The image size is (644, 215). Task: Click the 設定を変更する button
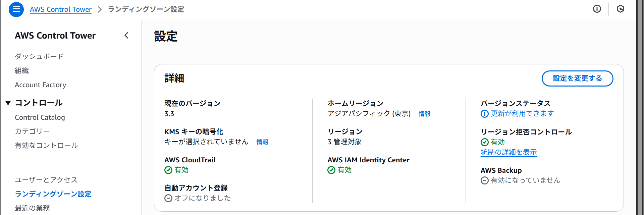click(577, 78)
